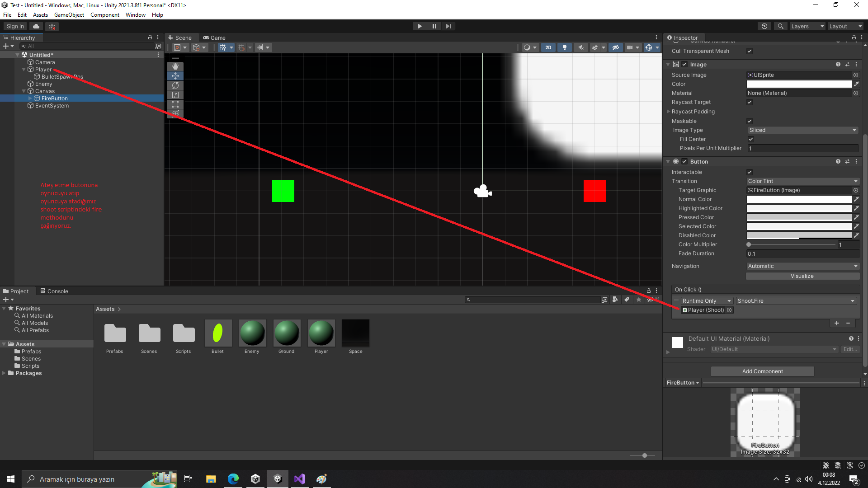Toggle scene lighting with the lightbulb icon
This screenshot has width=868, height=488.
564,47
